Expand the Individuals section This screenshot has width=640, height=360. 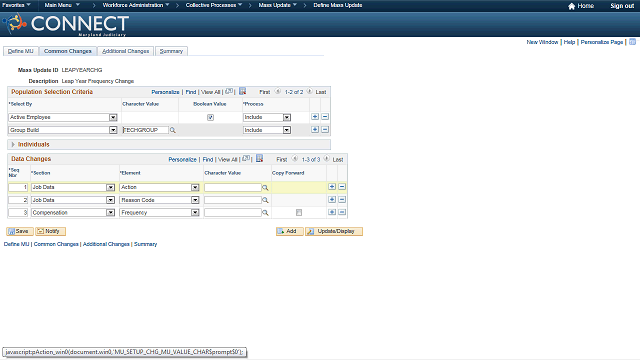(x=13, y=144)
